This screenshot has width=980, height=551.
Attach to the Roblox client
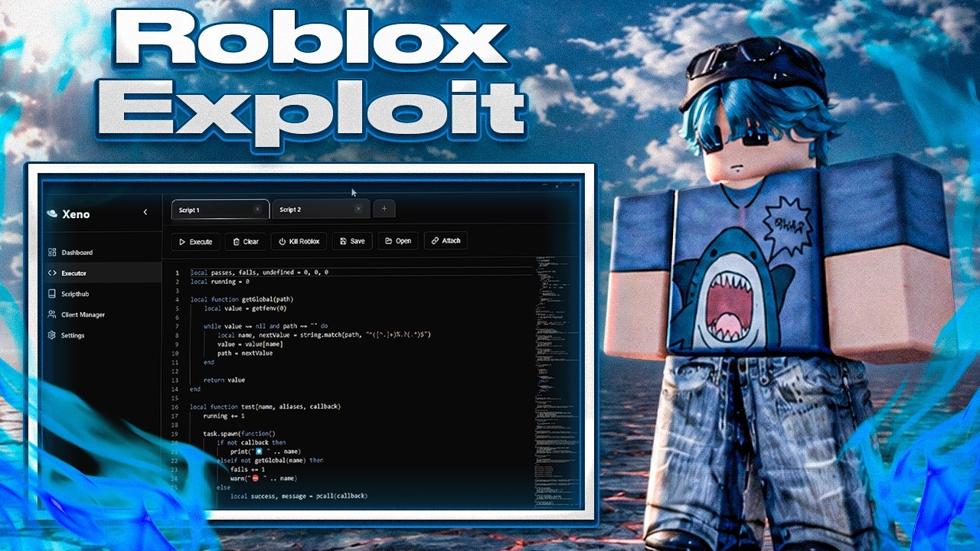click(x=446, y=240)
